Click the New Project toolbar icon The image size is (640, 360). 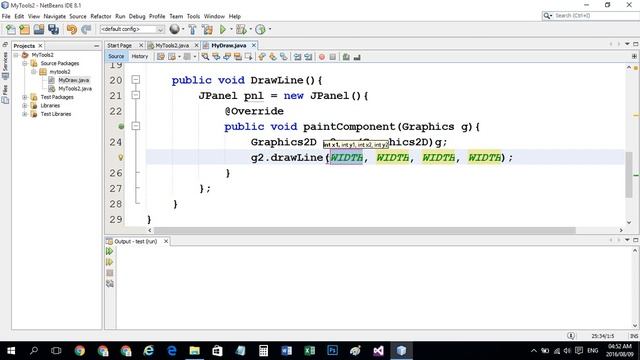(24, 29)
